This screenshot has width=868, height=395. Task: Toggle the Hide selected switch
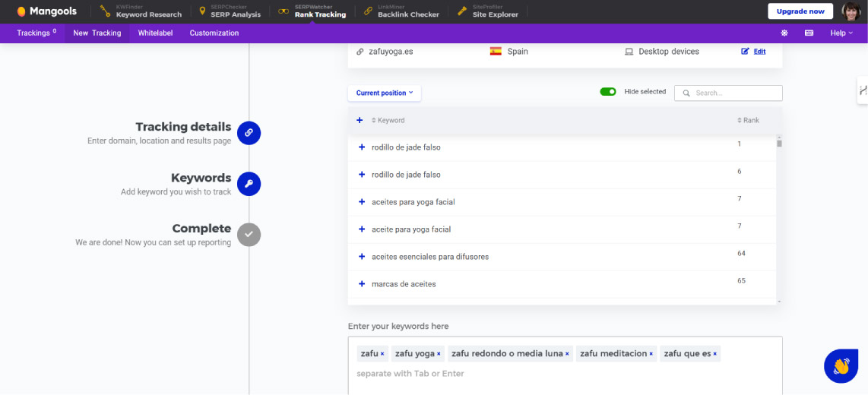pos(608,92)
